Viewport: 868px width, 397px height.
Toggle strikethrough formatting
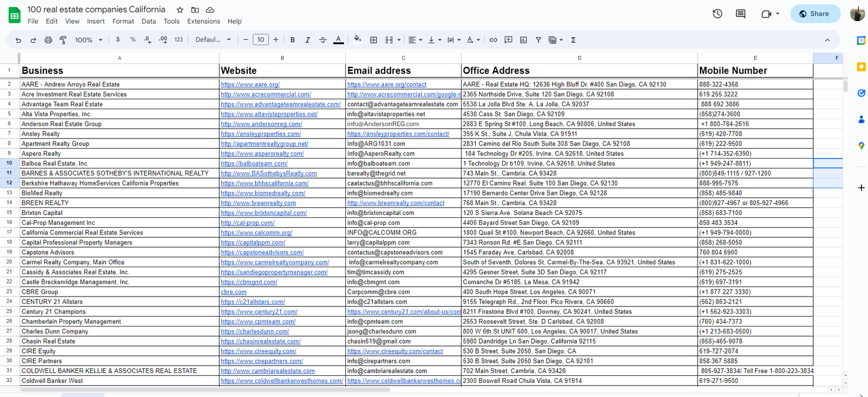point(322,40)
